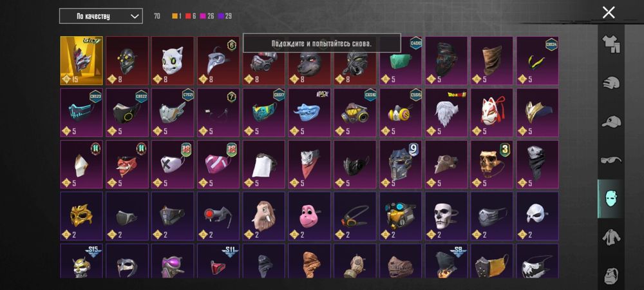Pick the white Santa beard item
Image resolution: width=644 pixels, height=290 pixels.
click(x=446, y=113)
